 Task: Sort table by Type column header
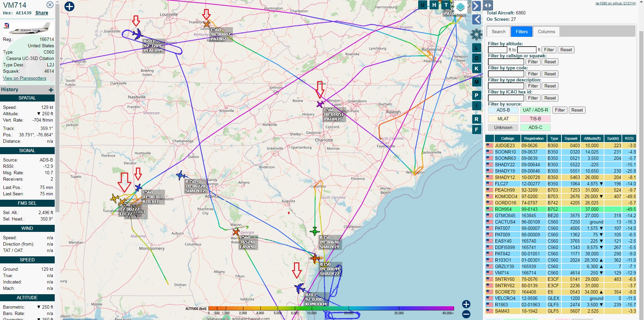[554, 138]
